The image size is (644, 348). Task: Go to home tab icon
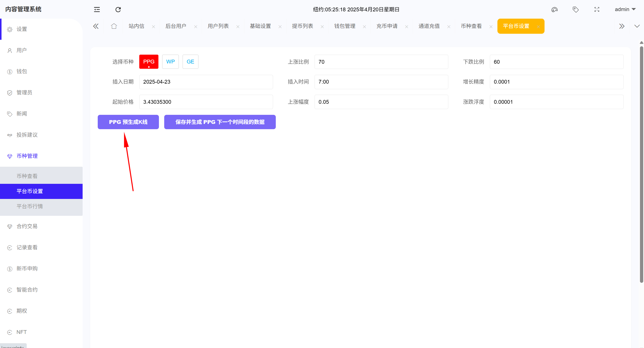pyautogui.click(x=114, y=26)
